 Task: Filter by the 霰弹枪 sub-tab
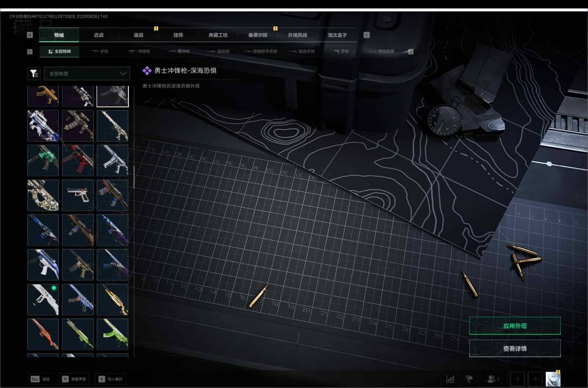[179, 51]
